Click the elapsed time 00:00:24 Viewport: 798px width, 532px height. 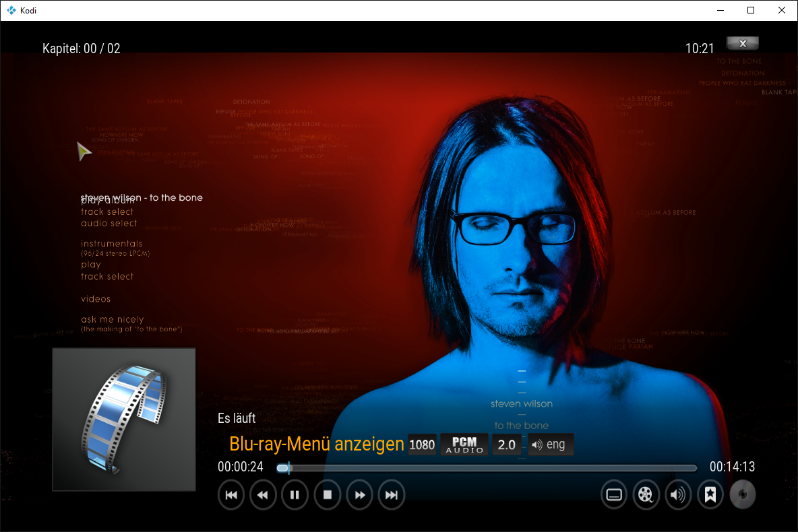[241, 467]
